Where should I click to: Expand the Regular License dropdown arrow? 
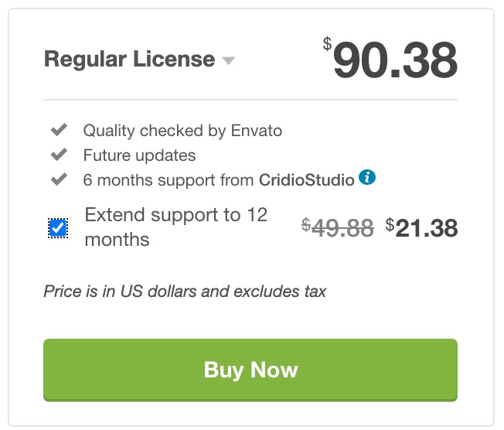point(229,61)
